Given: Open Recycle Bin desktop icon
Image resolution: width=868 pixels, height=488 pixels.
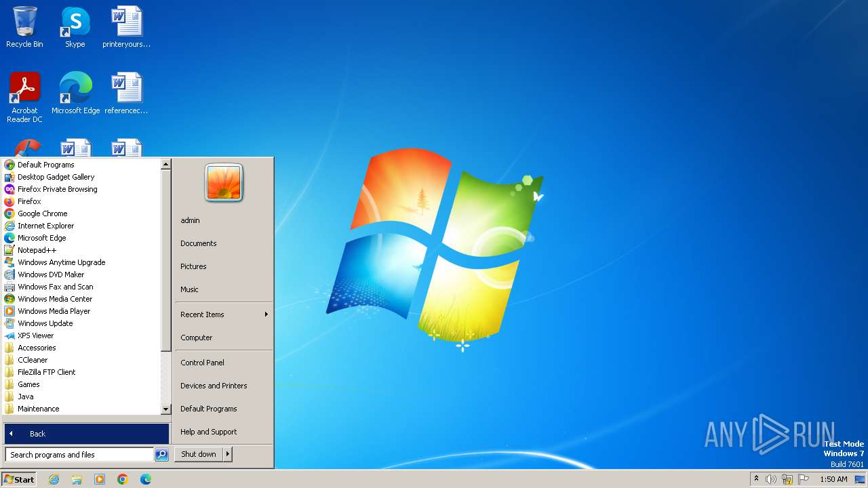Looking at the screenshot, I should [24, 27].
